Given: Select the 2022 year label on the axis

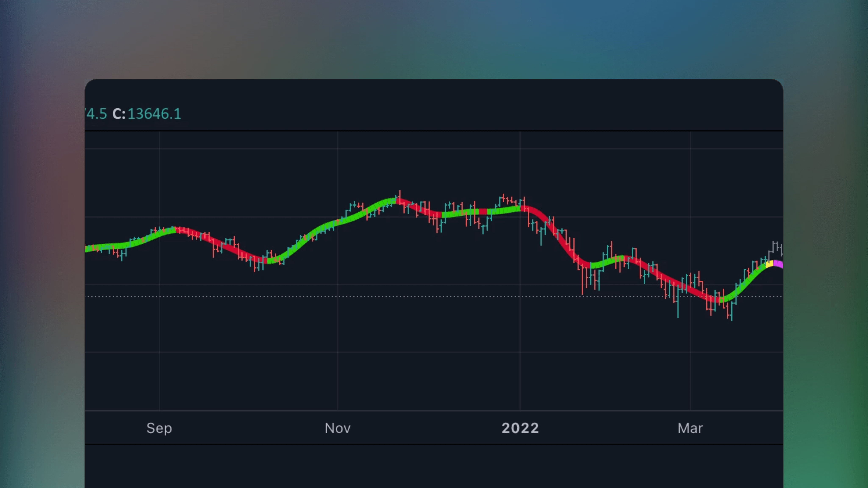Looking at the screenshot, I should point(520,428).
